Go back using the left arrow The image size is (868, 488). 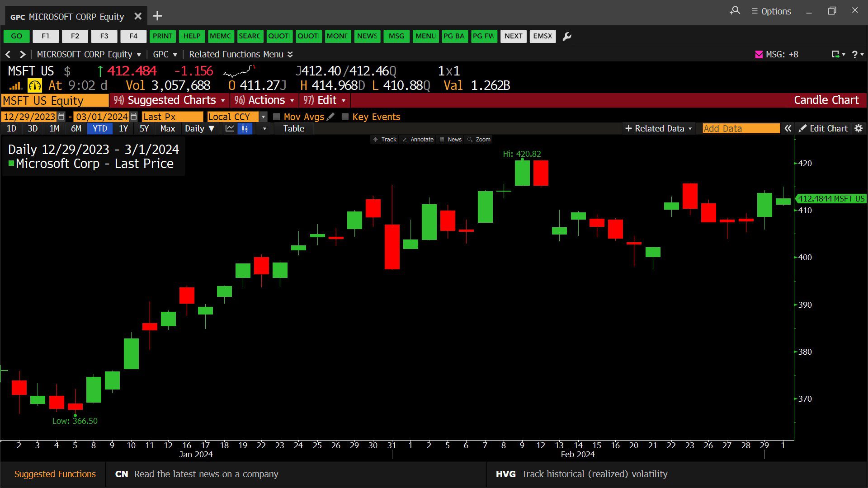click(x=8, y=54)
